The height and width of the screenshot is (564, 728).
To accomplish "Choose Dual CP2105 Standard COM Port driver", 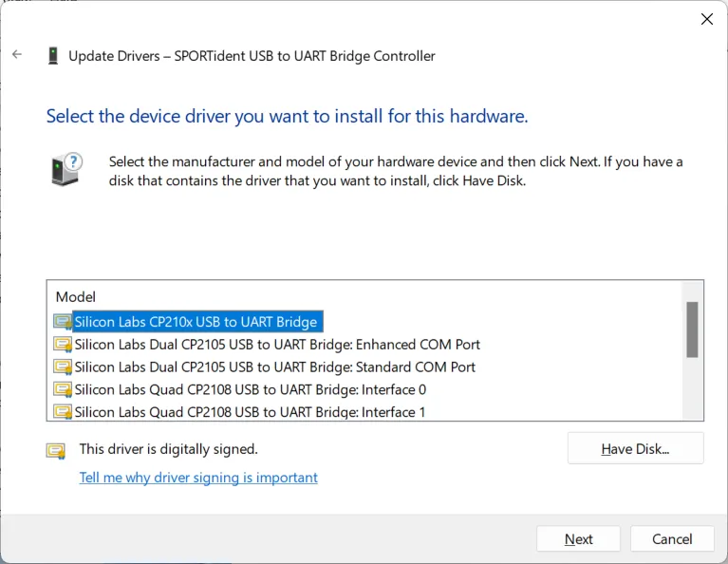I will point(275,367).
